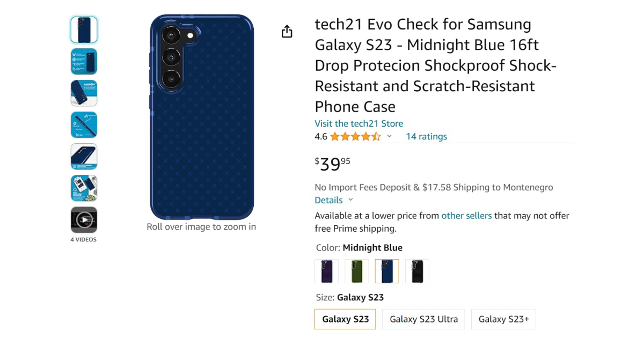Show the third thumbnail image
This screenshot has width=644, height=338.
pos(84,93)
